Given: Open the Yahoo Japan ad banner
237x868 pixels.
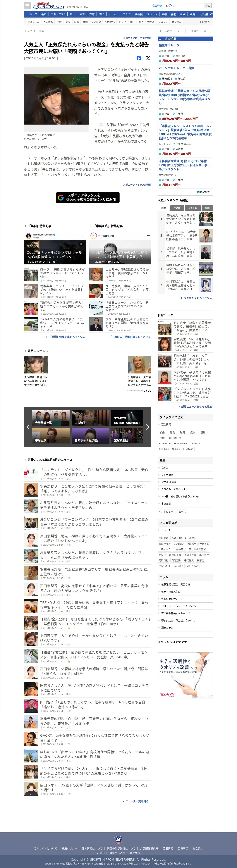Looking at the screenshot, I should click(x=185, y=675).
